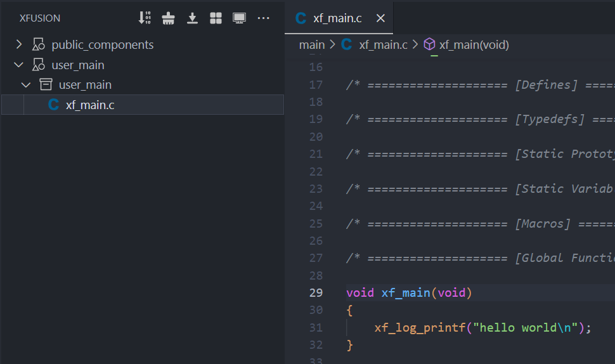Screen dimensions: 615x364
Task: Click the XFUSION panel title
Action: (x=40, y=18)
